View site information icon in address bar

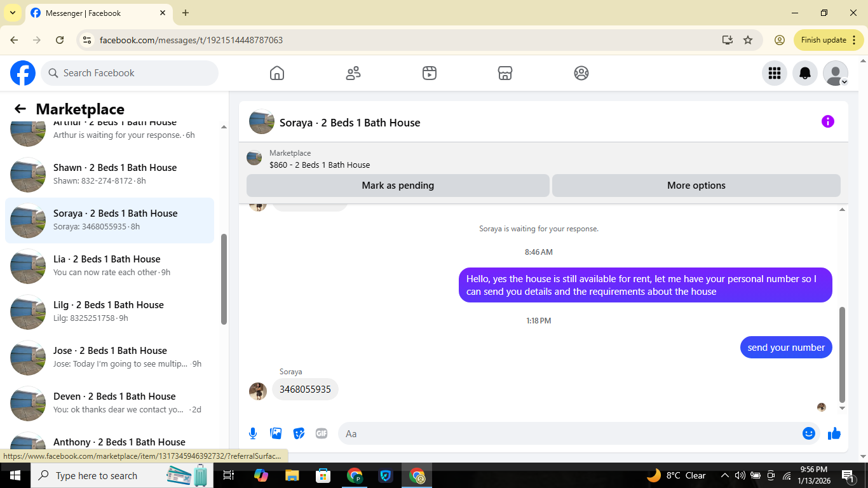[88, 40]
